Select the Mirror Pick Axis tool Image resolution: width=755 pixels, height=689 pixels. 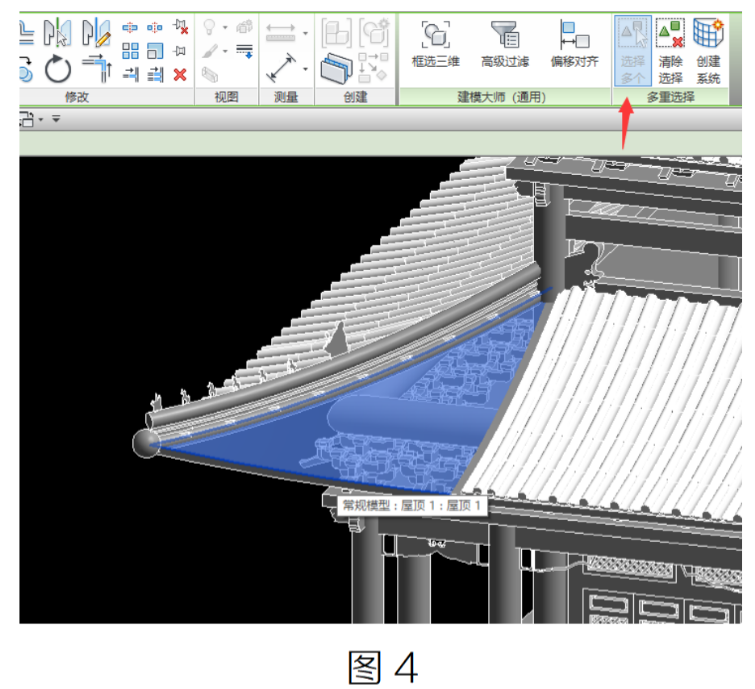coord(57,33)
